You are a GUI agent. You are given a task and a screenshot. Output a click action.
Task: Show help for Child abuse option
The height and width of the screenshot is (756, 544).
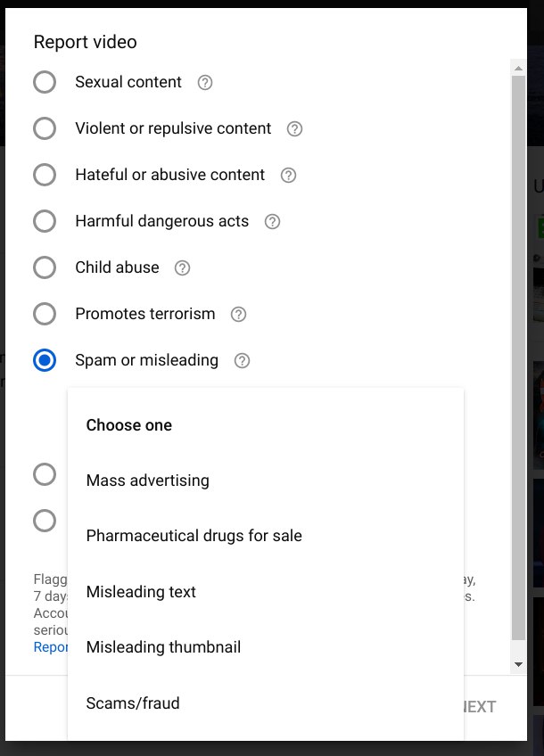pos(183,268)
